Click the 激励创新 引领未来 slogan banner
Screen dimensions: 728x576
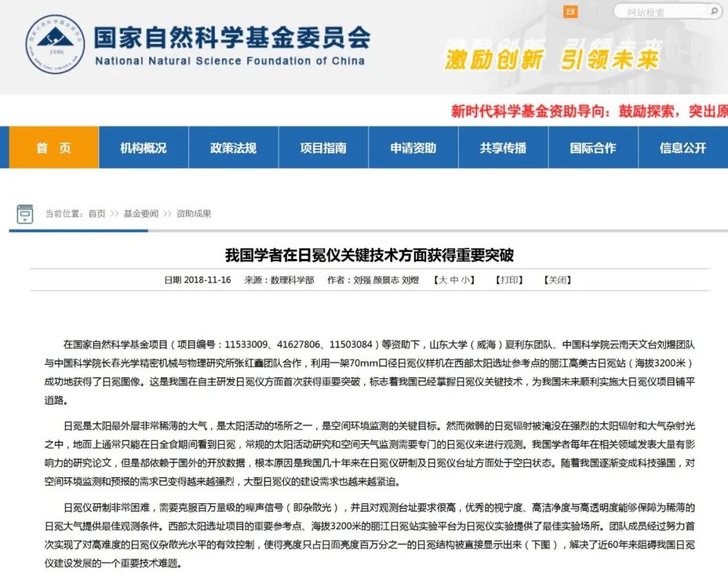[x=551, y=60]
